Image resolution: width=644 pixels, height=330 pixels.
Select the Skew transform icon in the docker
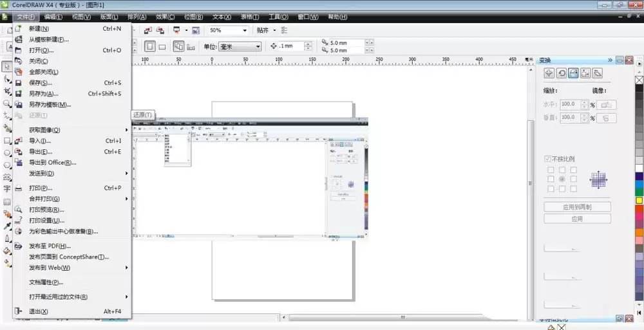click(x=598, y=73)
